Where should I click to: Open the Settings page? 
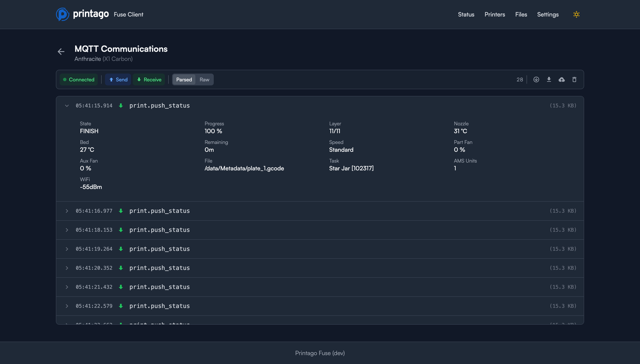coord(548,15)
